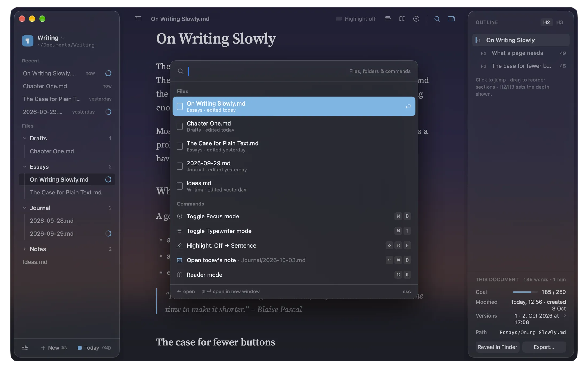Collapse the Essays folder
Screen dimensions: 588x375
point(25,167)
